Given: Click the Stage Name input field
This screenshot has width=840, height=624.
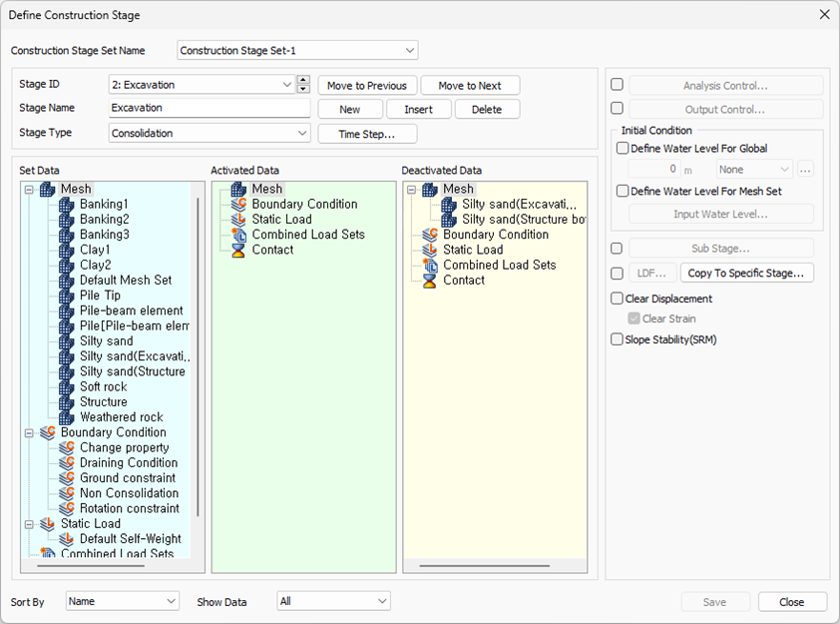Looking at the screenshot, I should pyautogui.click(x=209, y=108).
